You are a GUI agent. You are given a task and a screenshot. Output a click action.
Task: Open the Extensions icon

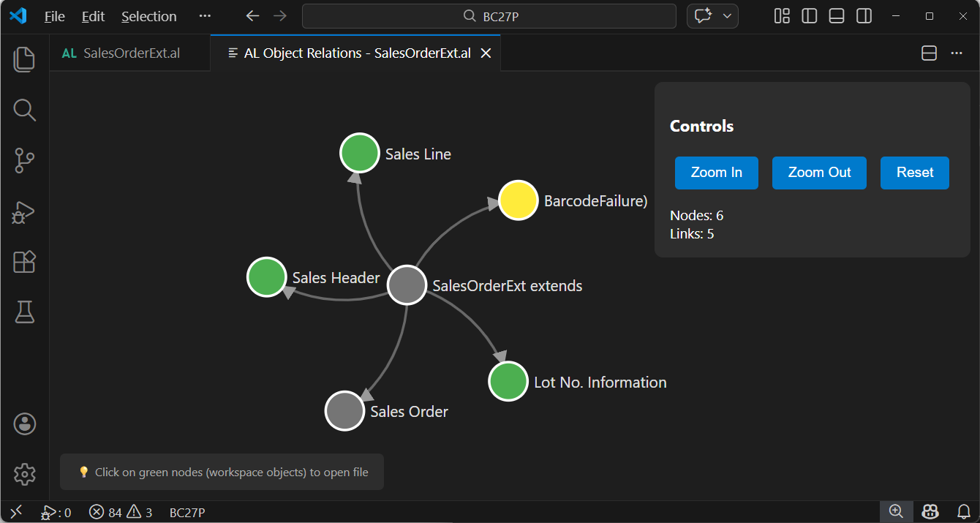(x=24, y=262)
